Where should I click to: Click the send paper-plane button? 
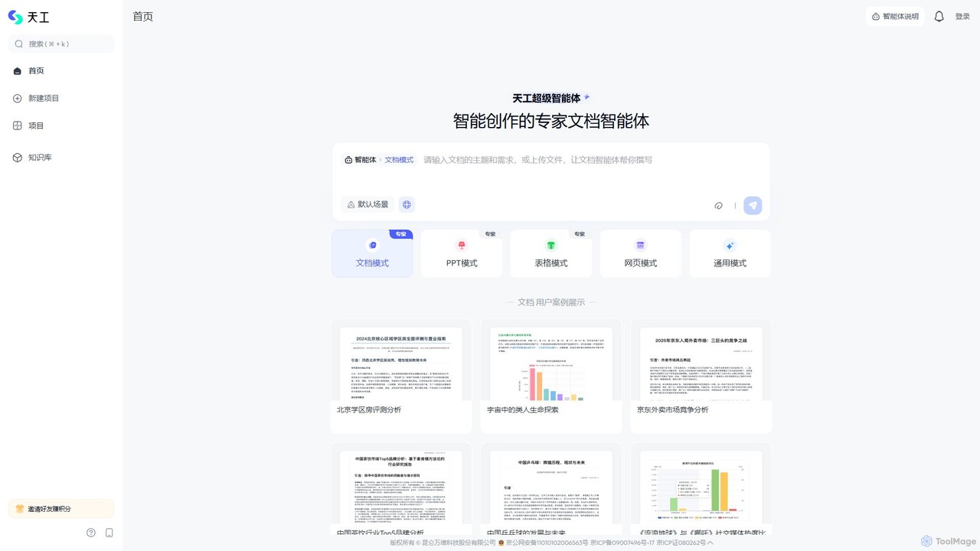(753, 205)
